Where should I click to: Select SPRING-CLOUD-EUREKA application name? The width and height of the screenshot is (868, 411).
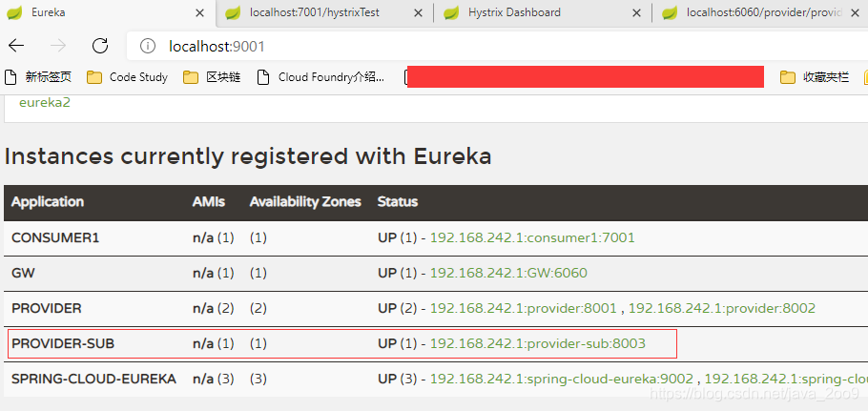coord(94,379)
